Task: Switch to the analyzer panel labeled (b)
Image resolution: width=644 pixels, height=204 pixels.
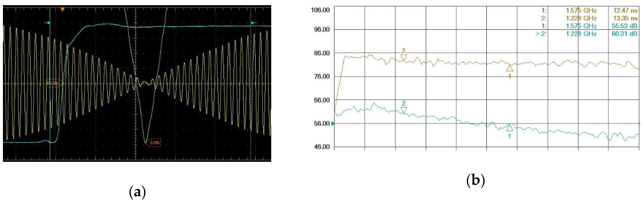Action: (476, 180)
